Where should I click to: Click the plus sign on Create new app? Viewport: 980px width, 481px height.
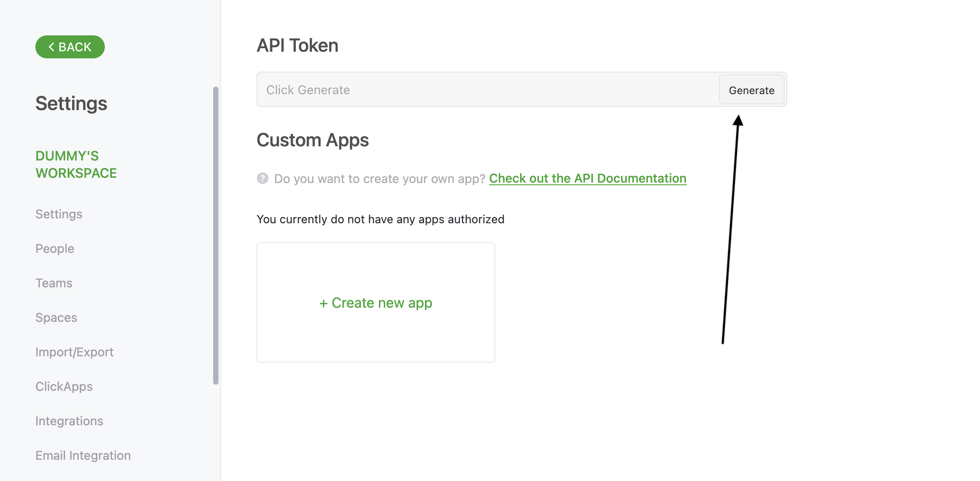click(x=323, y=303)
